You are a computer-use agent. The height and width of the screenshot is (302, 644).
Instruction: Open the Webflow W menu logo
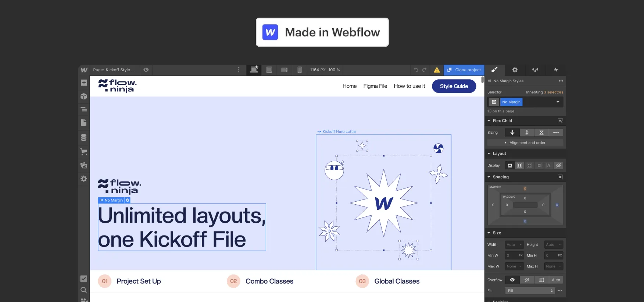(84, 70)
